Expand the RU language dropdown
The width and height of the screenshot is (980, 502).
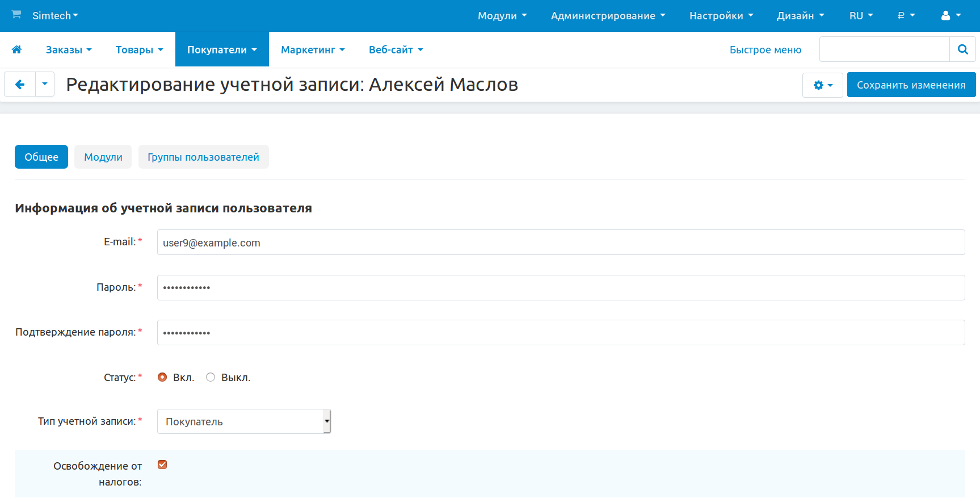860,16
